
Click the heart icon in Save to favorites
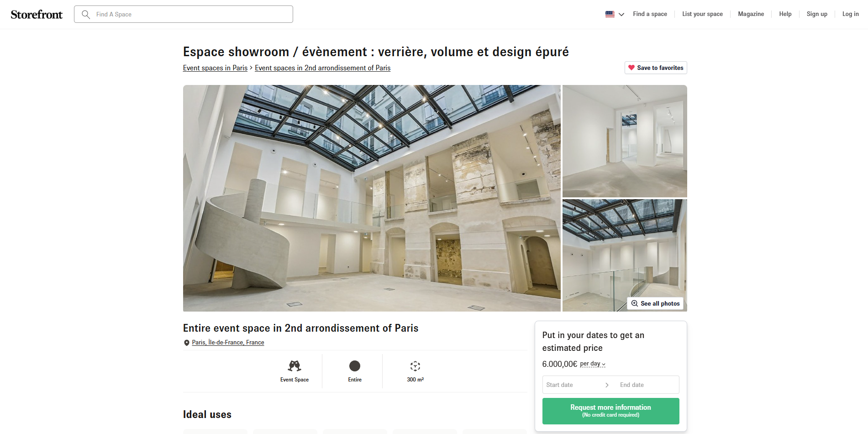tap(631, 68)
